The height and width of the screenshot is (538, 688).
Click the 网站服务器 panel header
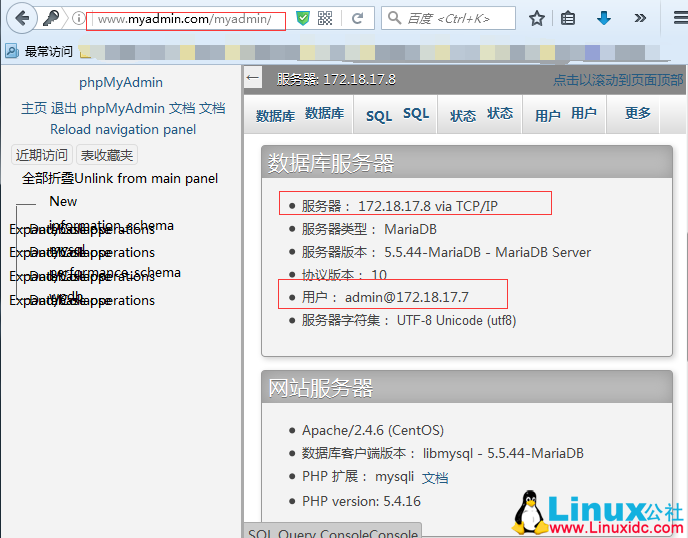tap(467, 387)
